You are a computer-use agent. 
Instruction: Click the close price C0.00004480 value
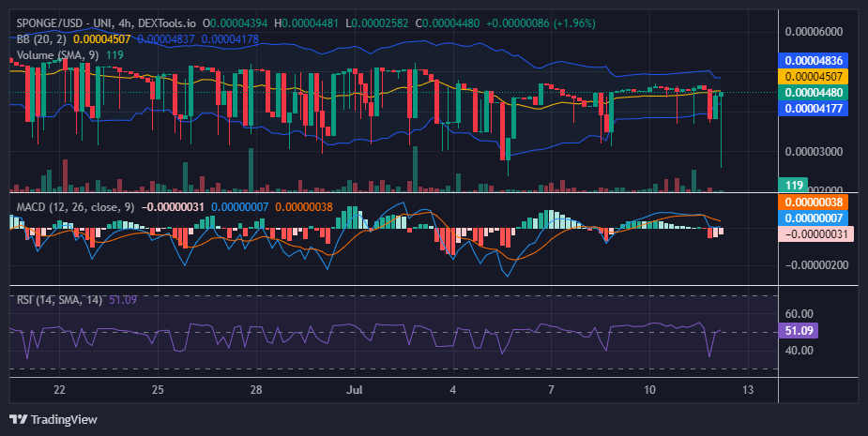click(447, 23)
